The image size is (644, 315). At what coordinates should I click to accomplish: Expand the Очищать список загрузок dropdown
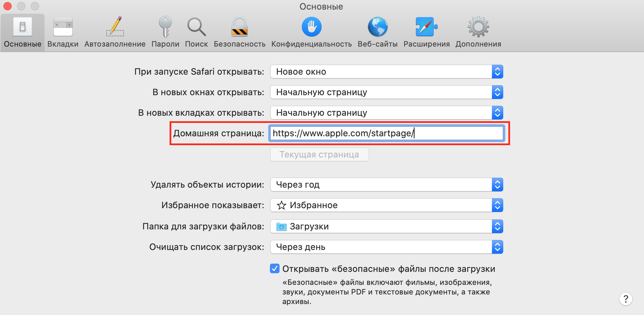pyautogui.click(x=387, y=247)
